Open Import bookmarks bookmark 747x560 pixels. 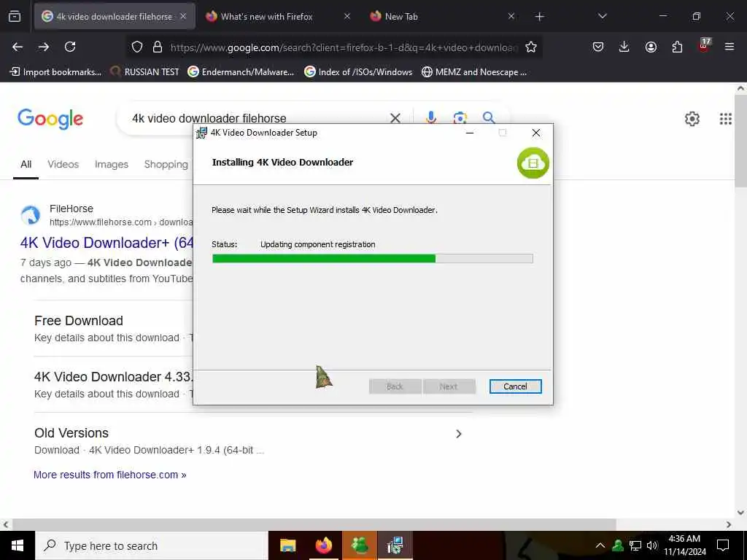pos(55,72)
